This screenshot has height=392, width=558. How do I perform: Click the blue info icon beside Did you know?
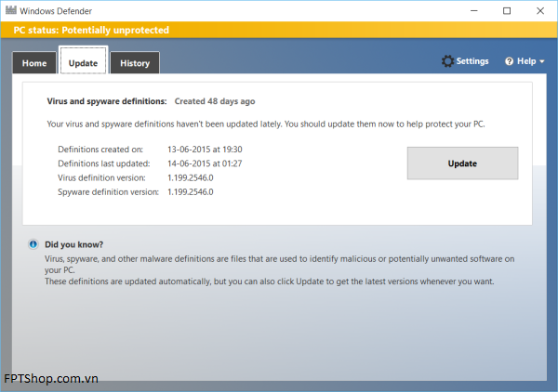click(33, 244)
